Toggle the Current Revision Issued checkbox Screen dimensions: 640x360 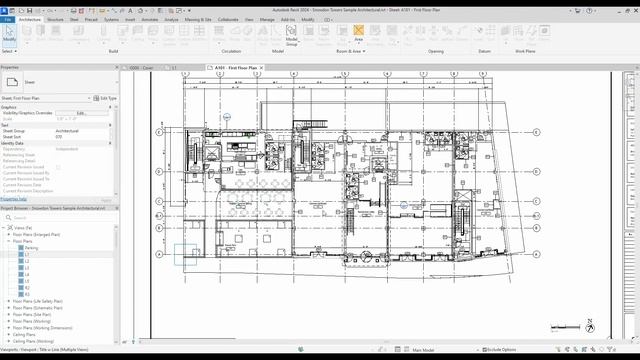58,167
